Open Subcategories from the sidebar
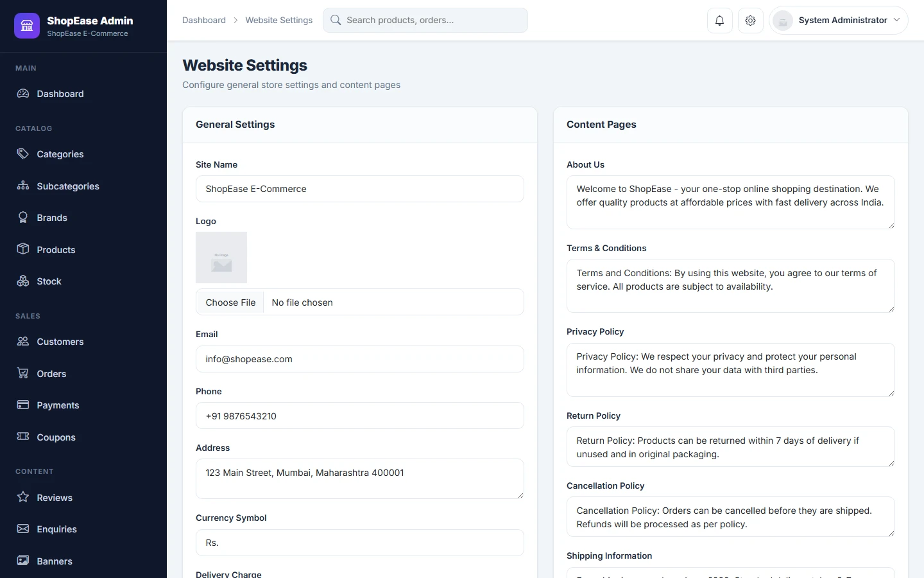 click(83, 186)
